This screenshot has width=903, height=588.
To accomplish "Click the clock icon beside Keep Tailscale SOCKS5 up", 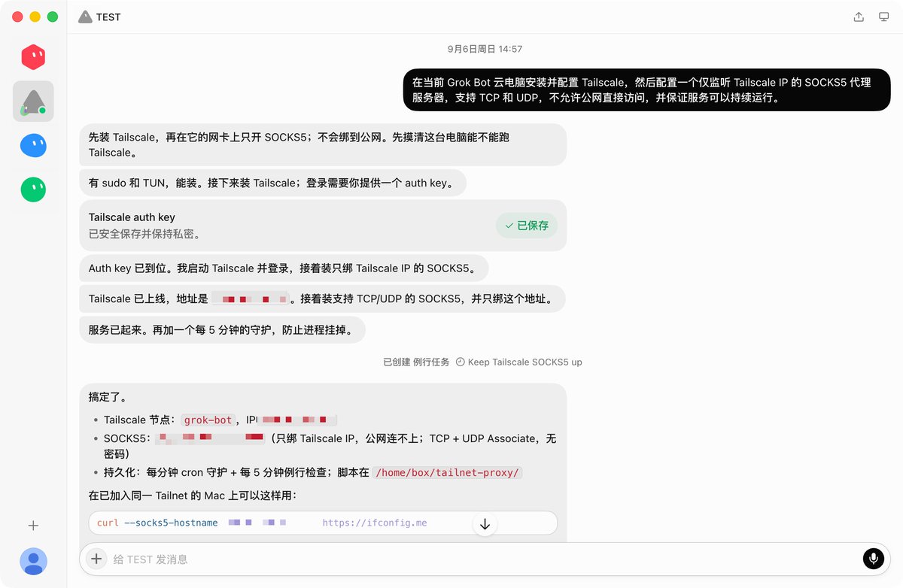I will pos(461,362).
